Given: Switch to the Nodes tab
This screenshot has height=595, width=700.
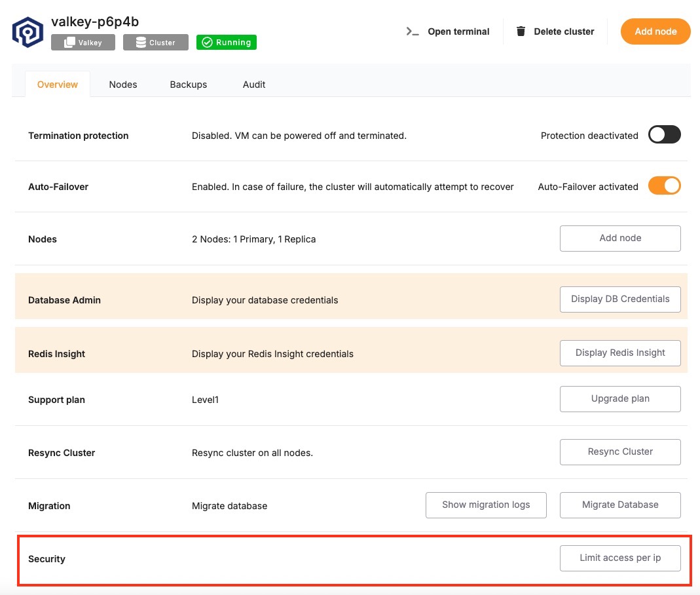Looking at the screenshot, I should [x=123, y=85].
